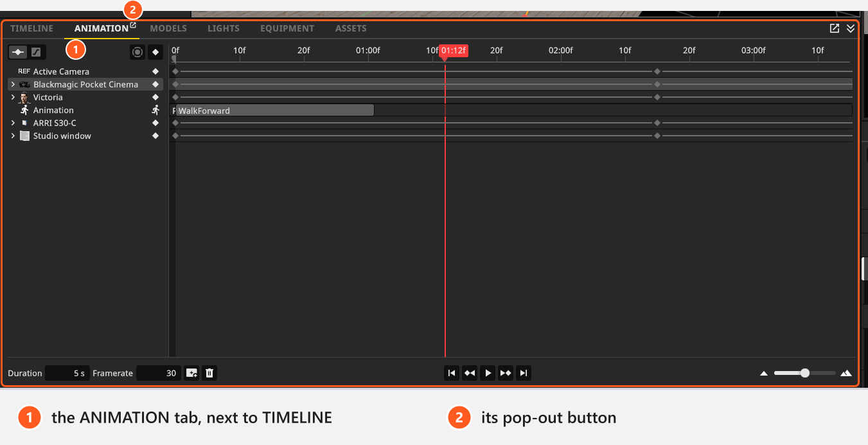The height and width of the screenshot is (445, 868).
Task: Toggle the auto-record keyframe button
Action: (137, 52)
